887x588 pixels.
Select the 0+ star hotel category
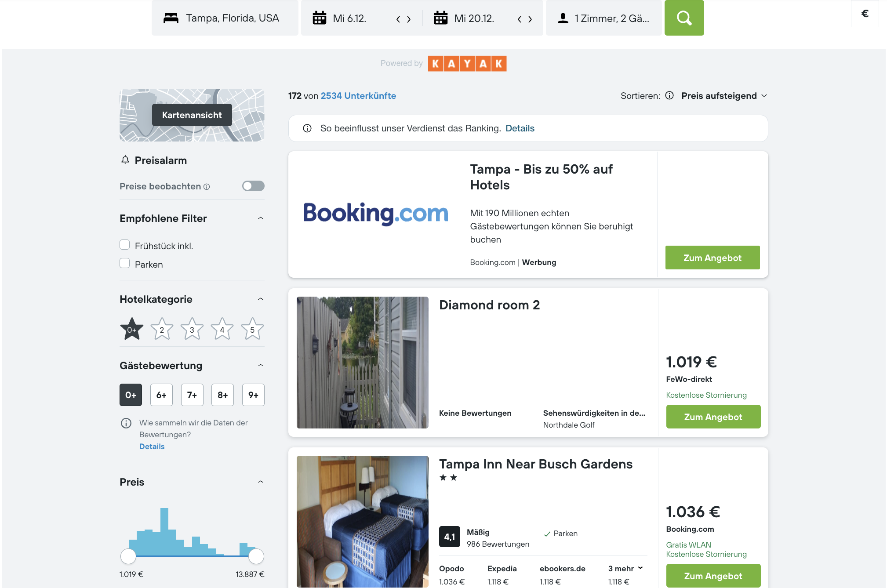pyautogui.click(x=131, y=329)
